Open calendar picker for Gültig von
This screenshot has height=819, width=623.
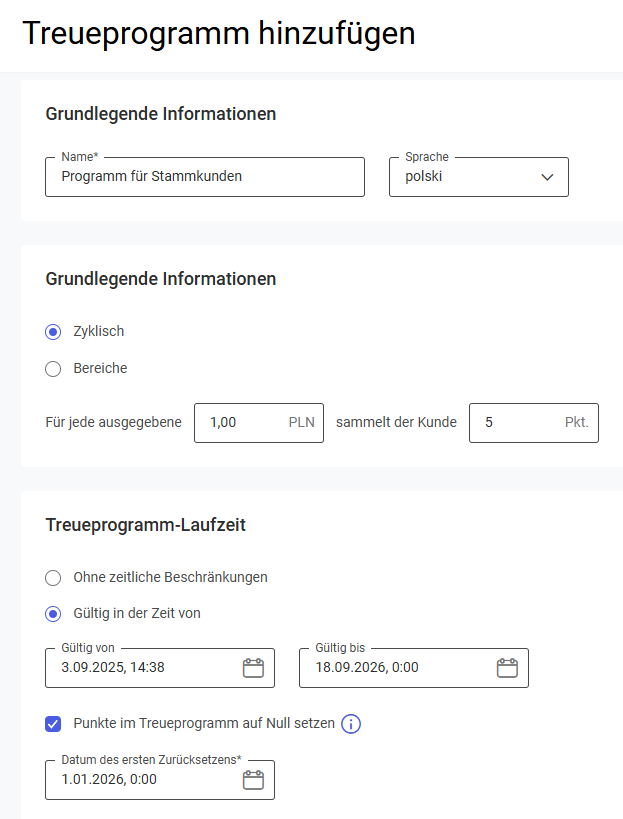pyautogui.click(x=253, y=668)
